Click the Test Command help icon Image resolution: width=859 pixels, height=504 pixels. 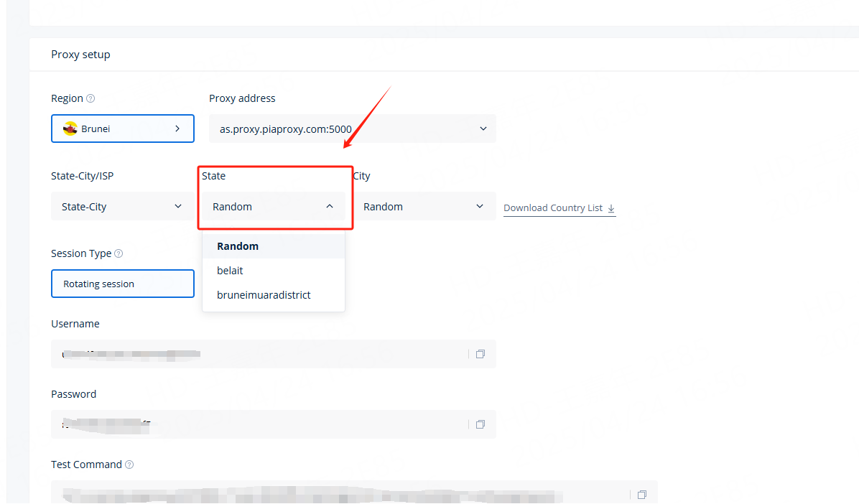tap(129, 465)
